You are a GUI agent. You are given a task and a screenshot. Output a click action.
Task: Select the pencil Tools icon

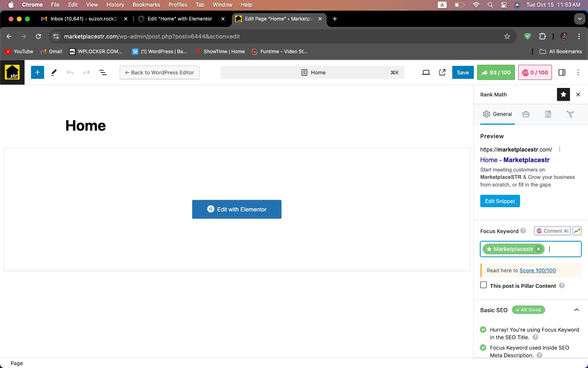[54, 72]
